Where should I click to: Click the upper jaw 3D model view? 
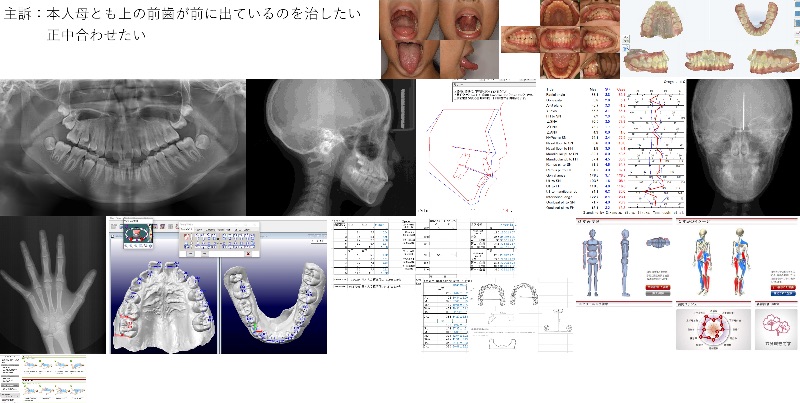pos(166,307)
